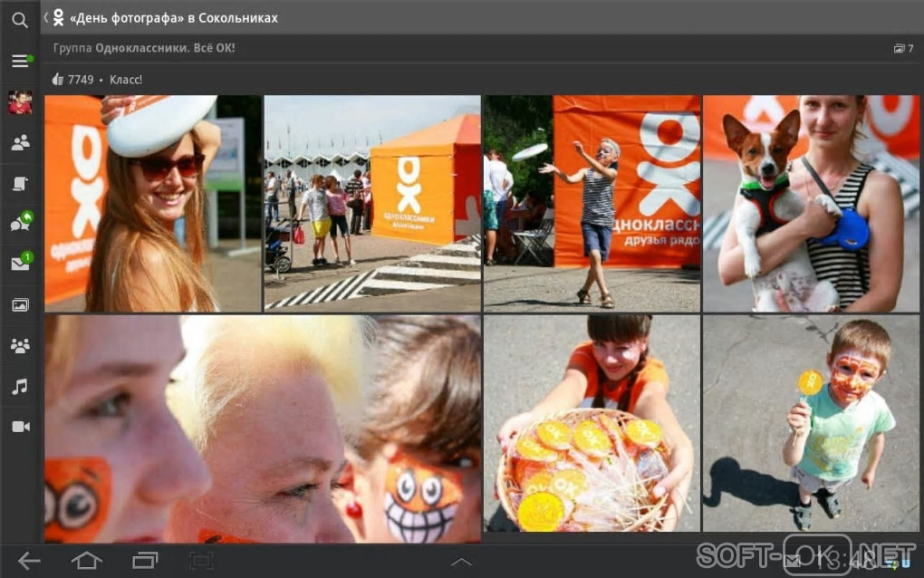Click the album title «День фотографа» в Сокольниках
924x578 pixels.
click(174, 18)
